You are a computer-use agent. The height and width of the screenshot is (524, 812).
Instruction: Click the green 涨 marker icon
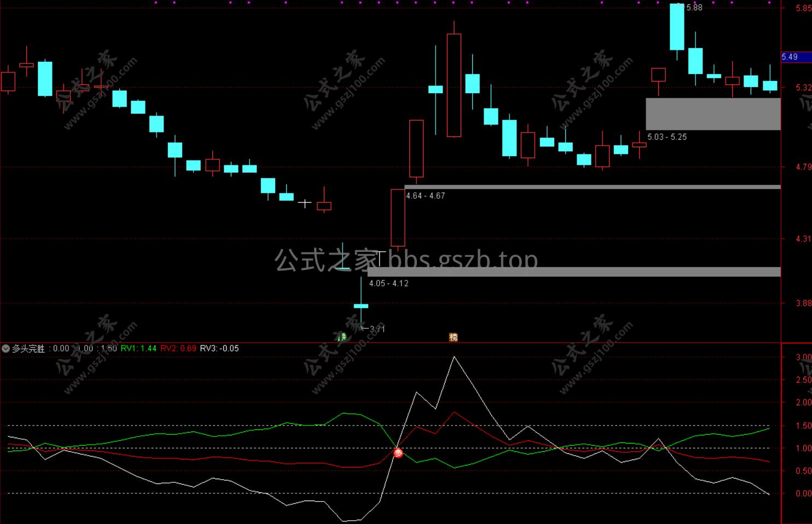[x=343, y=337]
